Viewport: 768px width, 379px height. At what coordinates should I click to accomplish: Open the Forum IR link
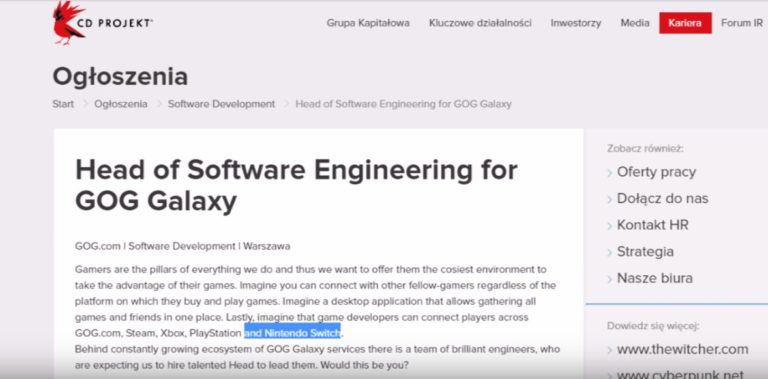point(742,23)
